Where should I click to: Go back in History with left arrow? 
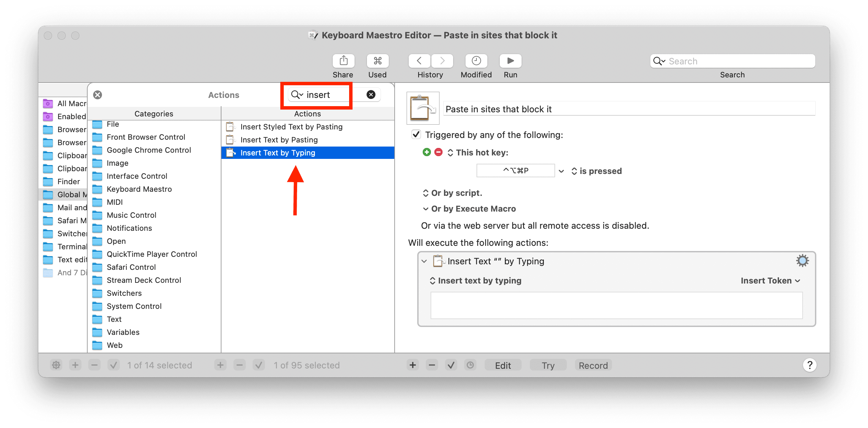coord(419,61)
